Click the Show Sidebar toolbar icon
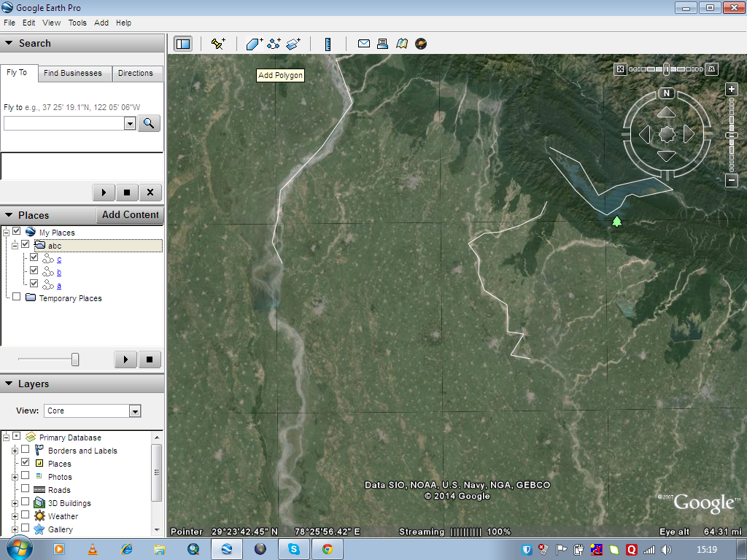The image size is (747, 560). point(182,44)
